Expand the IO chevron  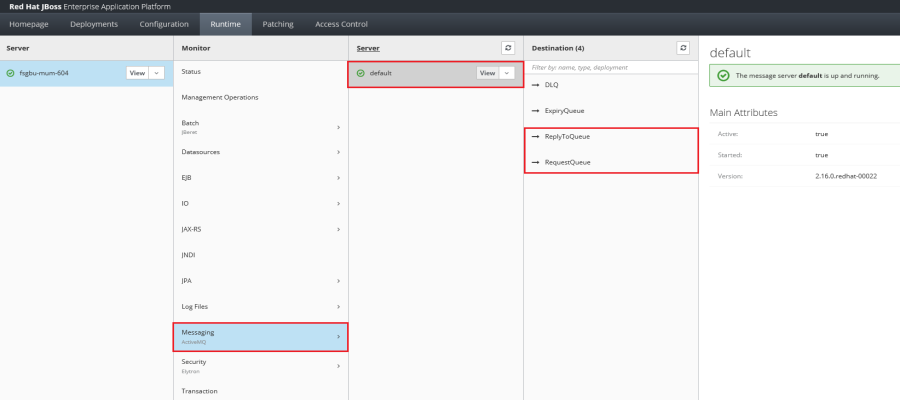pos(339,204)
